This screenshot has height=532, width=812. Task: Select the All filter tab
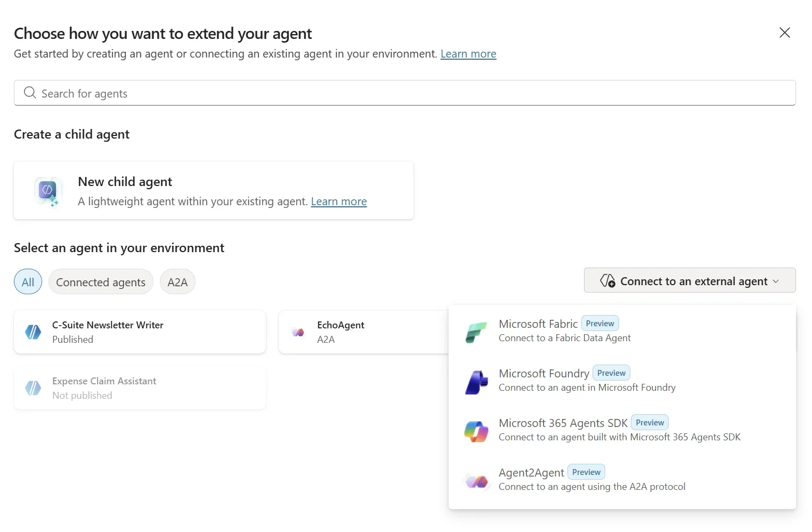pyautogui.click(x=28, y=282)
